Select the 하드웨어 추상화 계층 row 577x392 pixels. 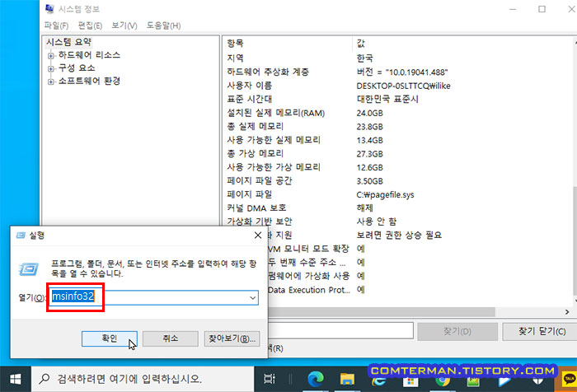pyautogui.click(x=397, y=72)
